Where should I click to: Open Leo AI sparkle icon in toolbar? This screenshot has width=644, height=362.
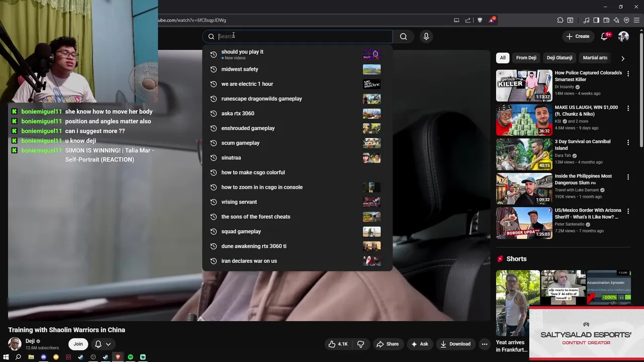click(616, 20)
